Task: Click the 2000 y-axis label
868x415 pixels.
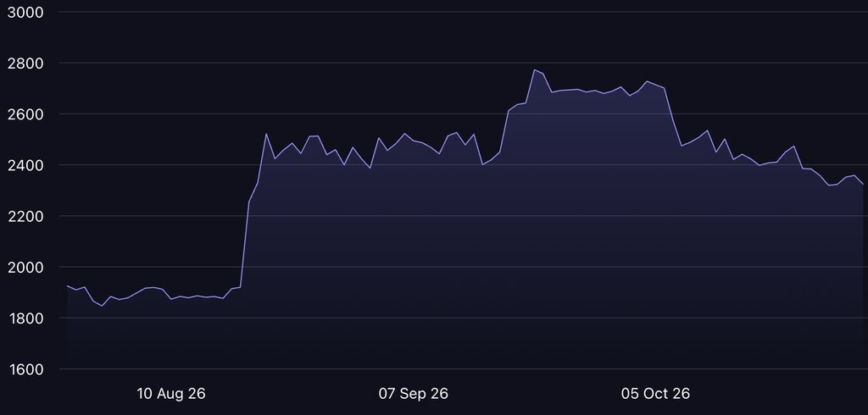Action: (x=25, y=268)
